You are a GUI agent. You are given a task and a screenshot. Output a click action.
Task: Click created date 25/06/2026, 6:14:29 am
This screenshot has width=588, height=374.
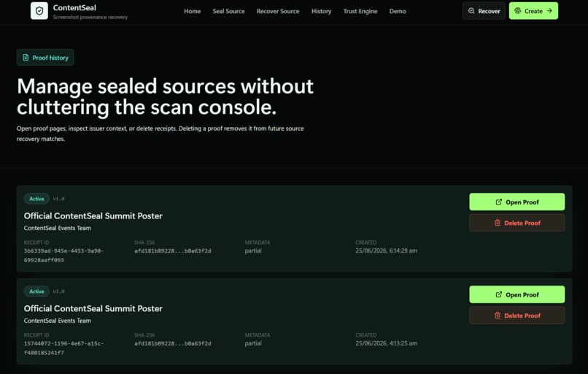(386, 251)
